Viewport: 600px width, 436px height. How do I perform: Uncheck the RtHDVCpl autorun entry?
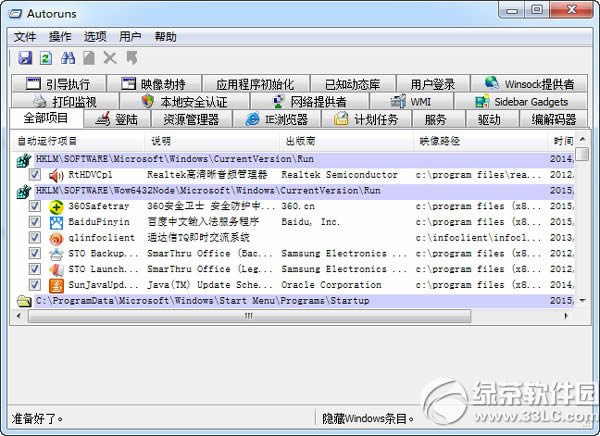pyautogui.click(x=34, y=175)
